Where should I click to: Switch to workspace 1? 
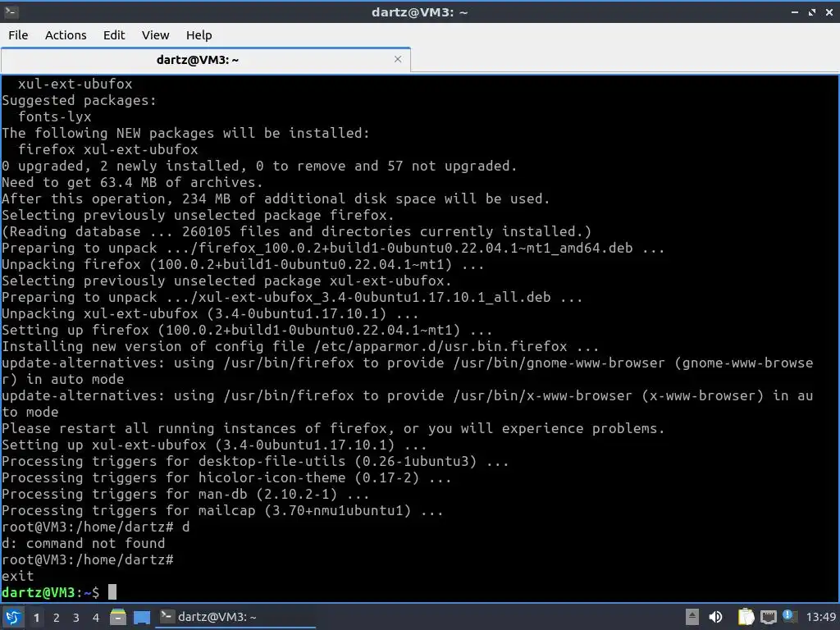coord(36,618)
